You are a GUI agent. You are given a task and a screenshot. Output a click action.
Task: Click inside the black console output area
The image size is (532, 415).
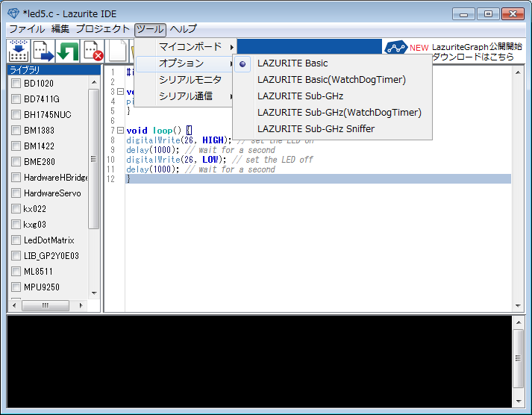tap(260, 362)
